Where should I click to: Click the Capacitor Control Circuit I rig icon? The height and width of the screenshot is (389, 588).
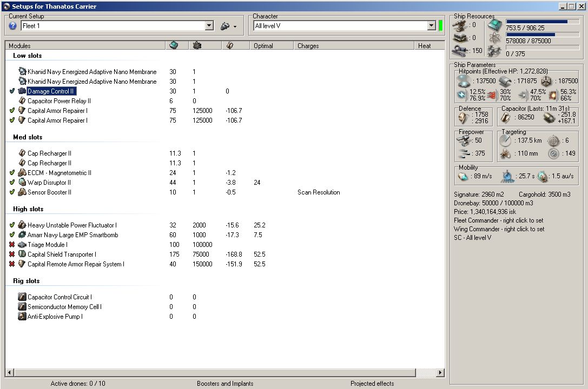22,297
